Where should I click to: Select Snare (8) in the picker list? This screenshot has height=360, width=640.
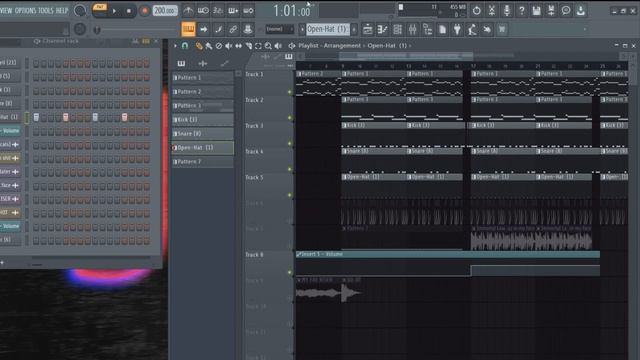coord(202,133)
